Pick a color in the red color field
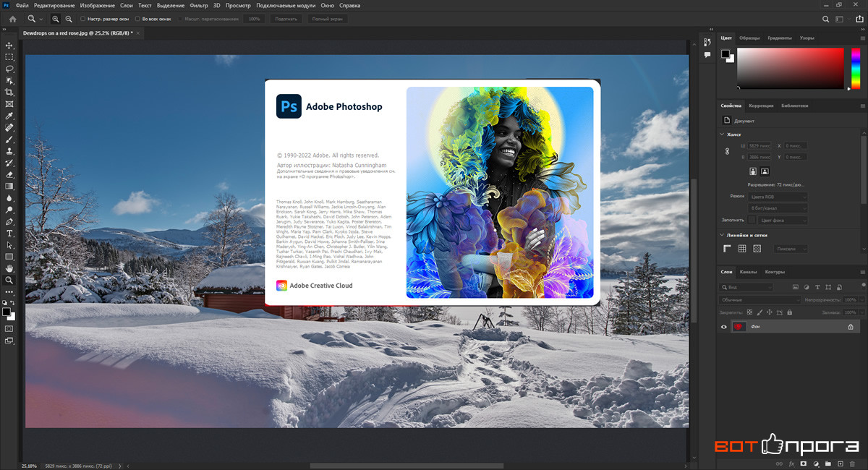This screenshot has height=470, width=868. pos(790,68)
